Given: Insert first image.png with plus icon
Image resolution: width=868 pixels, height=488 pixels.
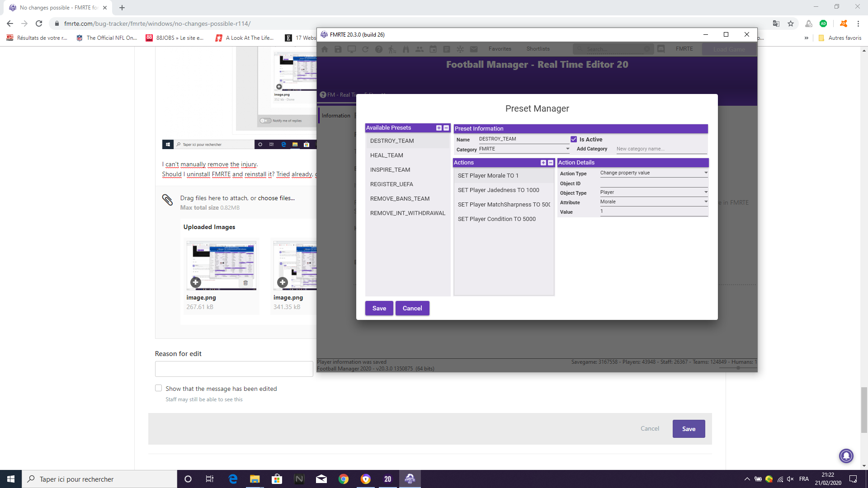Looking at the screenshot, I should point(195,282).
